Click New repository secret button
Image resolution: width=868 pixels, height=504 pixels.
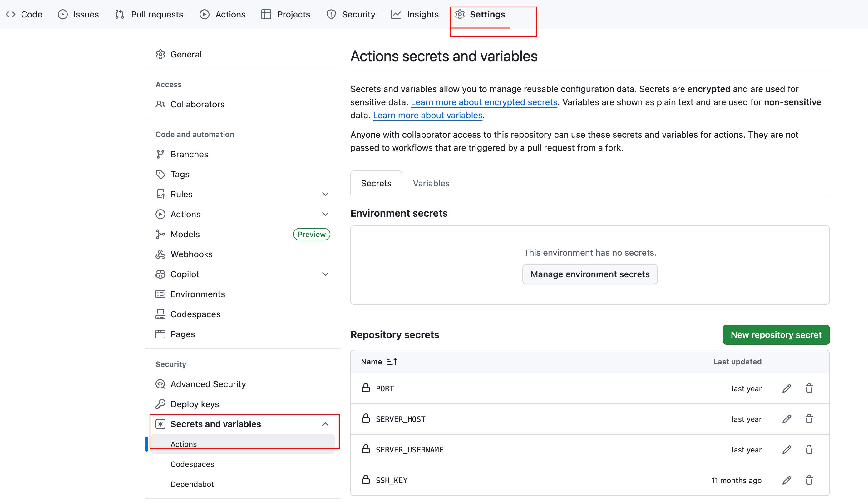click(776, 335)
